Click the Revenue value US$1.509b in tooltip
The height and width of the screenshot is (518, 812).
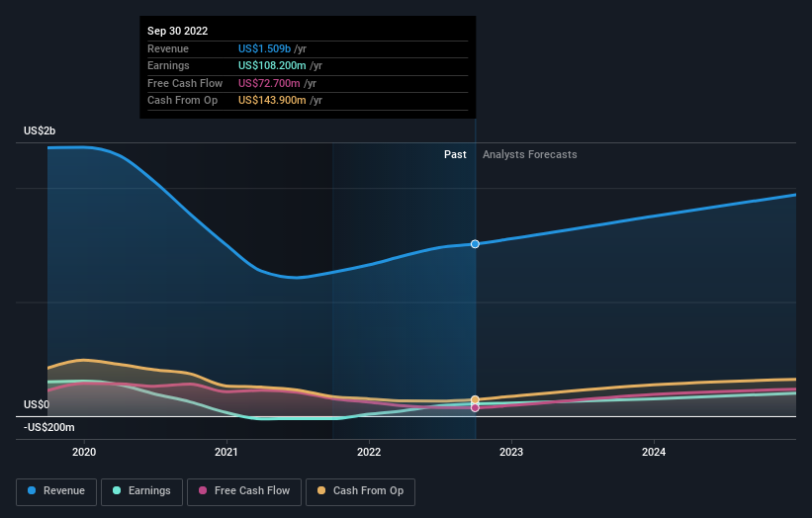pos(265,48)
